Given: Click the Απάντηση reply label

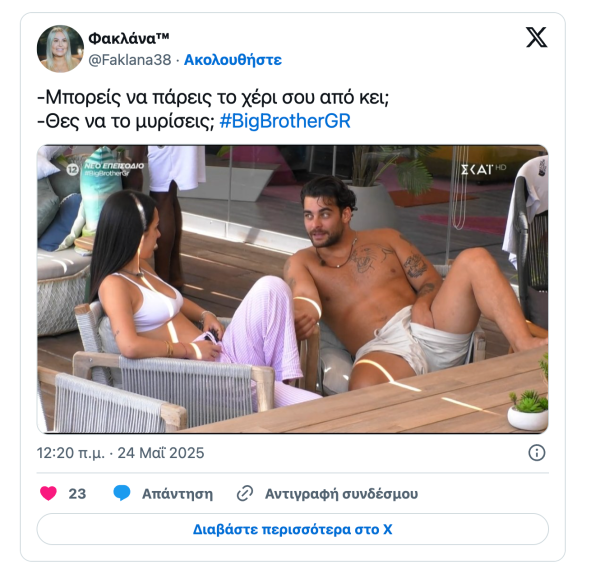Looking at the screenshot, I should 177,494.
